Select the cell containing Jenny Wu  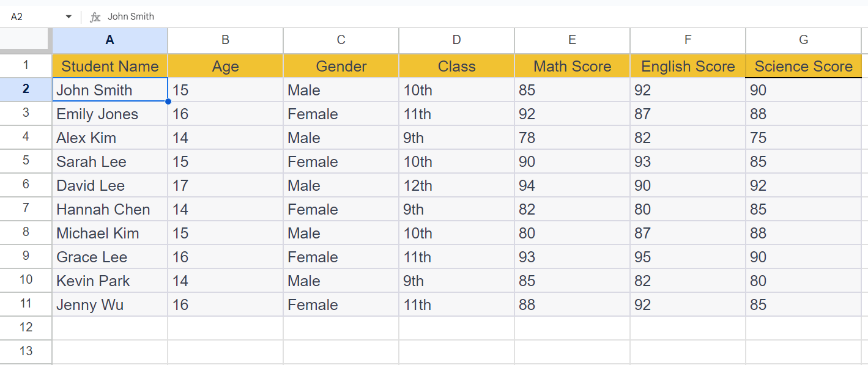point(109,304)
